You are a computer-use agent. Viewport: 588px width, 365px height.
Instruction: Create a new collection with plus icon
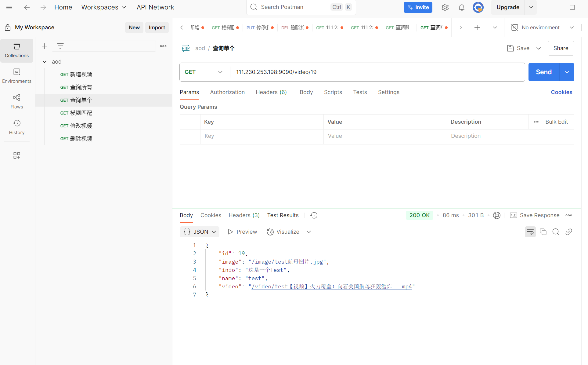coord(45,46)
